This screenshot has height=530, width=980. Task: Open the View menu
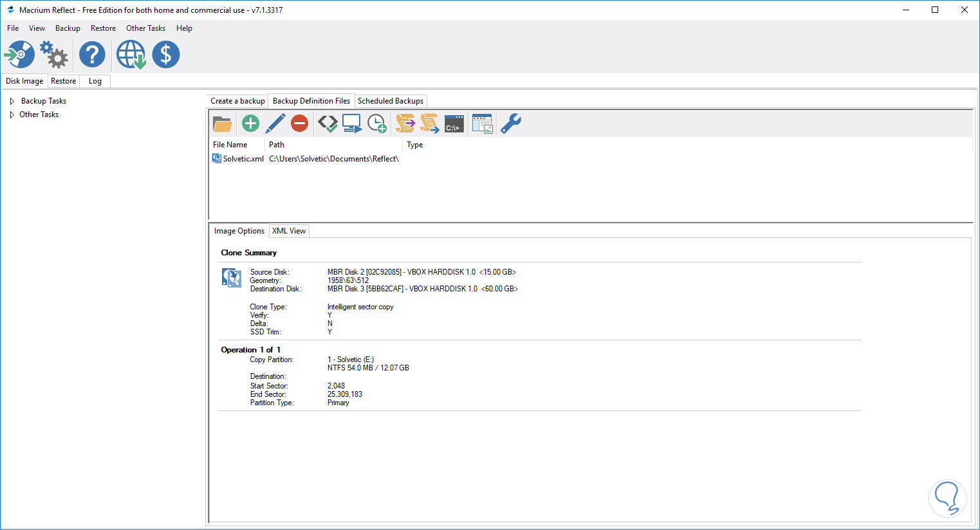(37, 28)
